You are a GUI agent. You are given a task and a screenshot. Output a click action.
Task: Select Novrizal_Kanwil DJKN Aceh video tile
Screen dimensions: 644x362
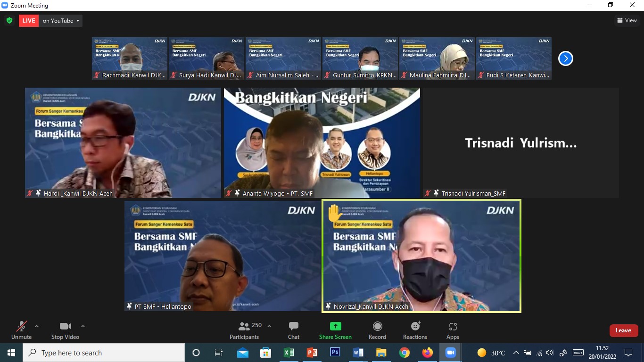point(421,255)
